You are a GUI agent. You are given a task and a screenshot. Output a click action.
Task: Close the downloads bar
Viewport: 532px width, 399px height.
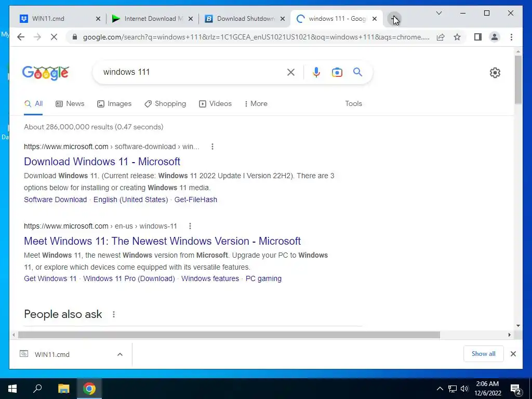(x=513, y=354)
